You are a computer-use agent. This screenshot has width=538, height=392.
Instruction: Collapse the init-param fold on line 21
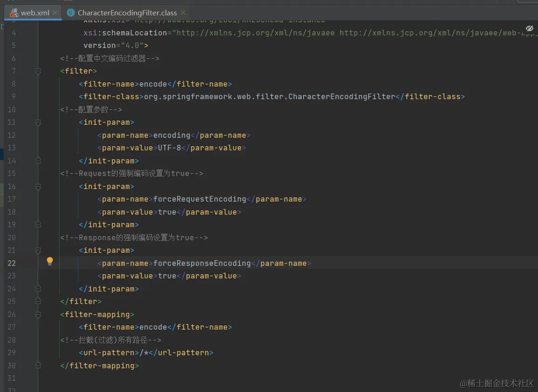(x=38, y=250)
